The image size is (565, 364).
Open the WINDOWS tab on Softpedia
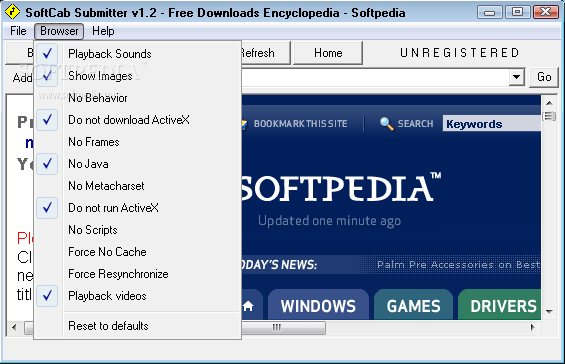click(319, 305)
